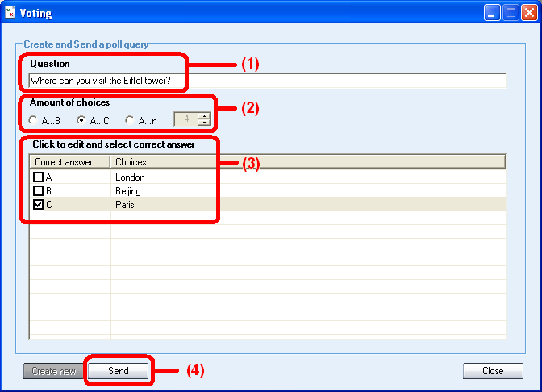The image size is (542, 392).
Task: Increase number of choices with up arrow
Action: pos(203,116)
